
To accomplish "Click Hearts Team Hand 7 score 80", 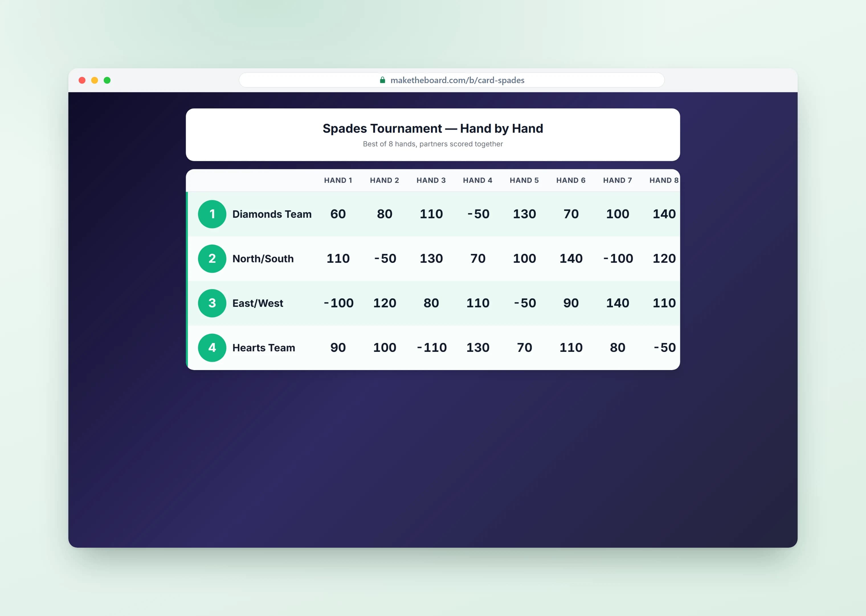I will pyautogui.click(x=617, y=348).
